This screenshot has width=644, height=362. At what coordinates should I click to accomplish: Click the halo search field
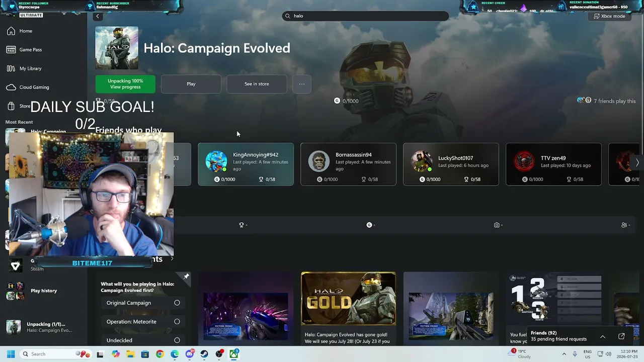click(x=365, y=16)
